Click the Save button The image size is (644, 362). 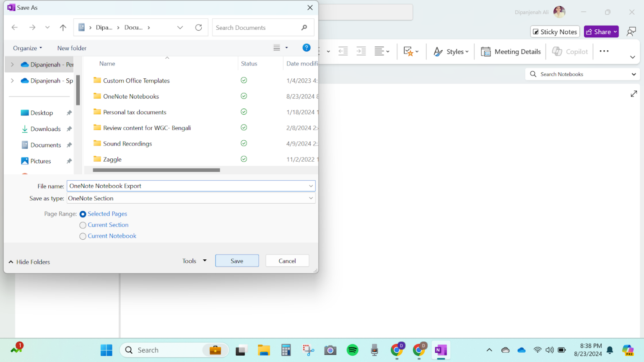coord(237,260)
